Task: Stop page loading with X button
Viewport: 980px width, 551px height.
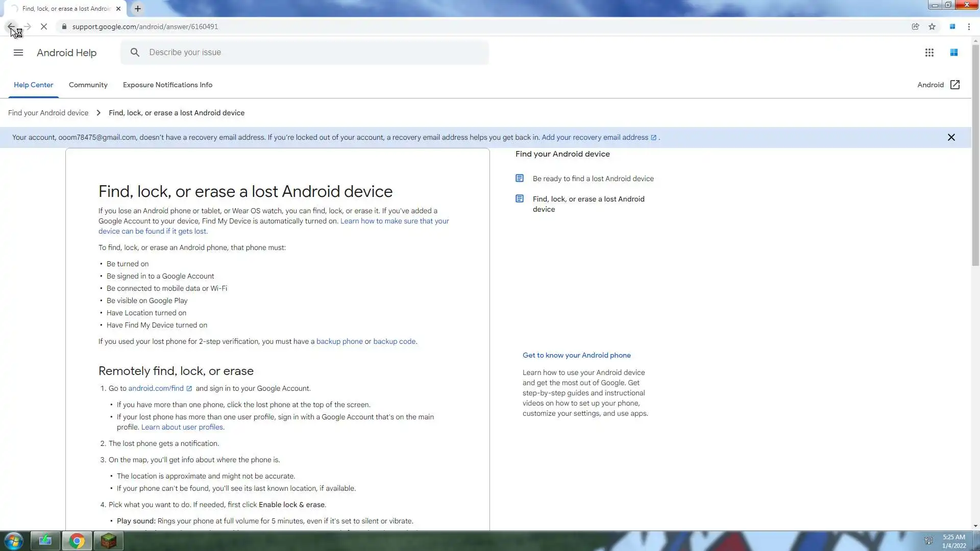Action: 44,27
